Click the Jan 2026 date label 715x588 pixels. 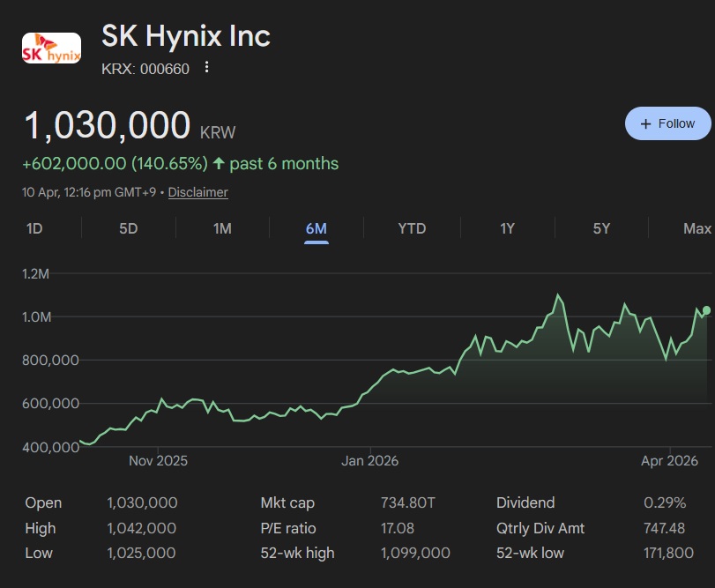click(369, 461)
